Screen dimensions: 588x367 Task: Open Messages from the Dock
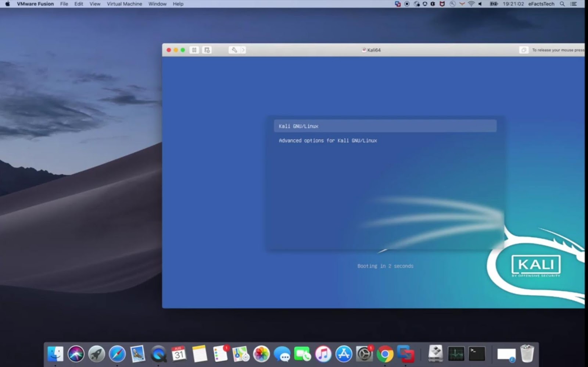(x=282, y=354)
